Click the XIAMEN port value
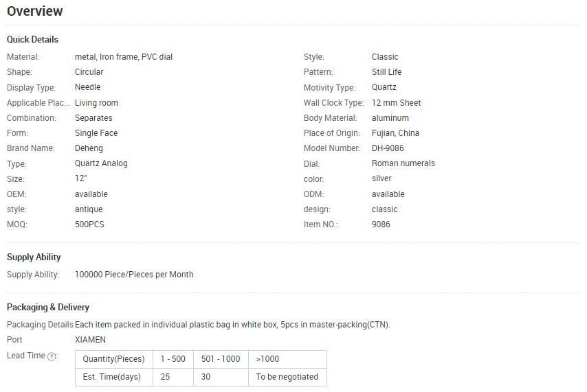Viewport: 587px width, 392px height. click(90, 340)
